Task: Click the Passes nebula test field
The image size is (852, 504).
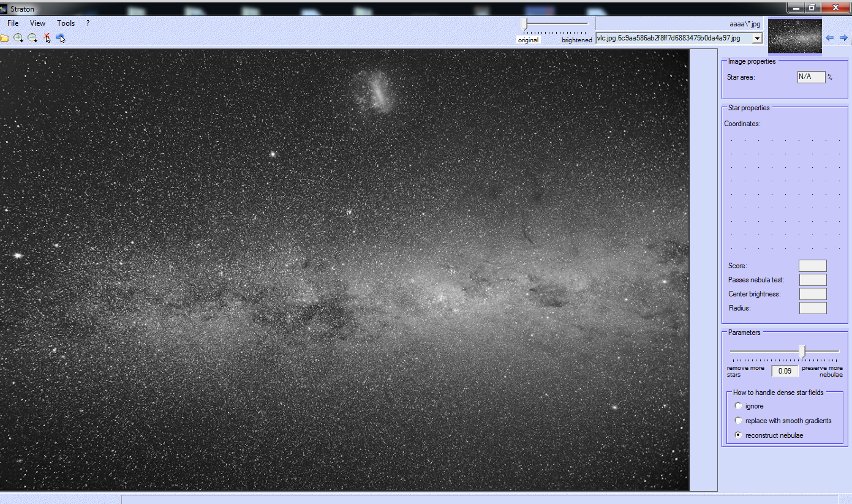Action: [x=813, y=280]
